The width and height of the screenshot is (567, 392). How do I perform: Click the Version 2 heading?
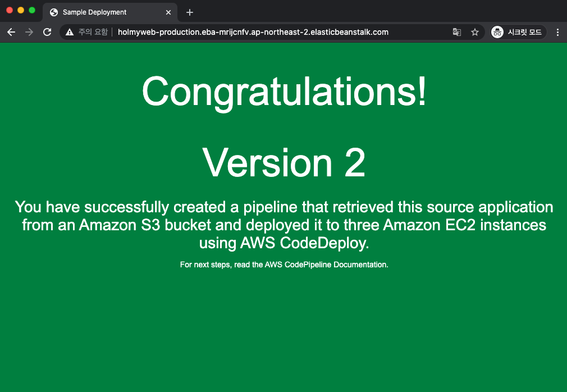click(x=284, y=163)
